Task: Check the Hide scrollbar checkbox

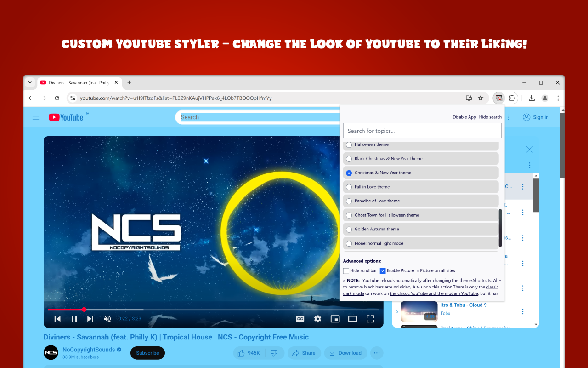Action: [346, 270]
